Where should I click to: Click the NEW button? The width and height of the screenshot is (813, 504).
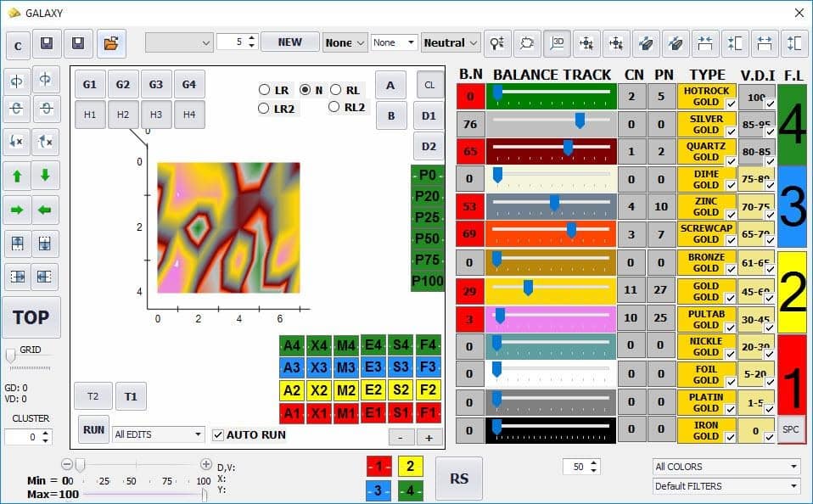[289, 42]
